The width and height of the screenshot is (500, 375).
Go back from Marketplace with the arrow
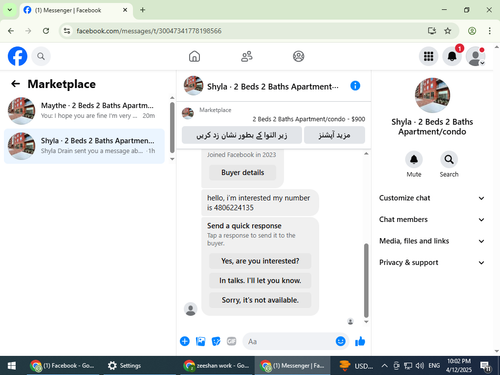pos(15,84)
